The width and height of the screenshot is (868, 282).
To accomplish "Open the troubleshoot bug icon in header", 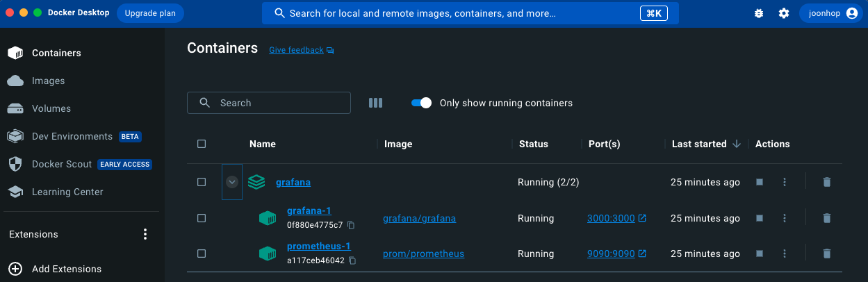I will point(759,13).
